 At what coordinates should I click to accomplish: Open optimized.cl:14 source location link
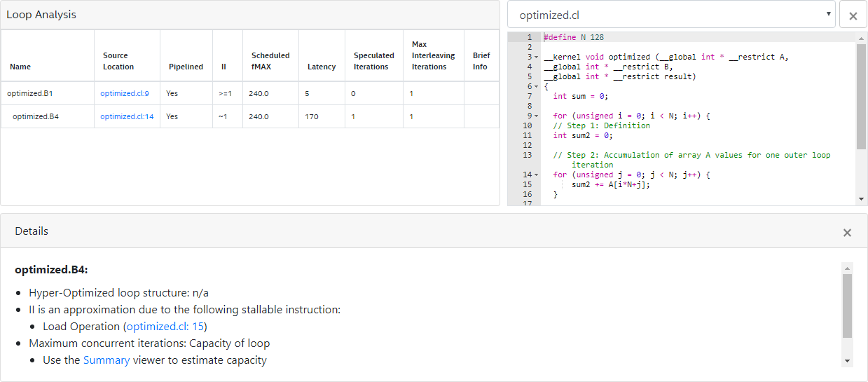point(126,116)
